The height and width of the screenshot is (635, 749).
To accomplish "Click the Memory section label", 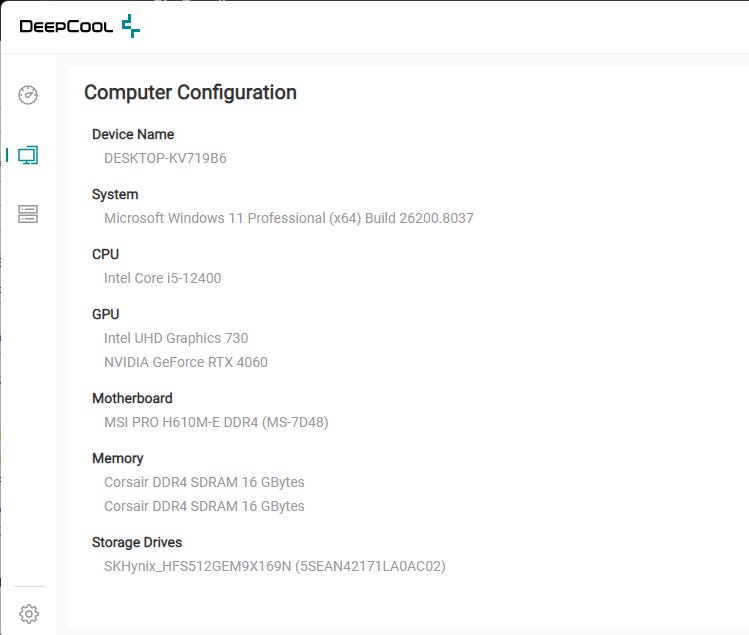I will [117, 458].
